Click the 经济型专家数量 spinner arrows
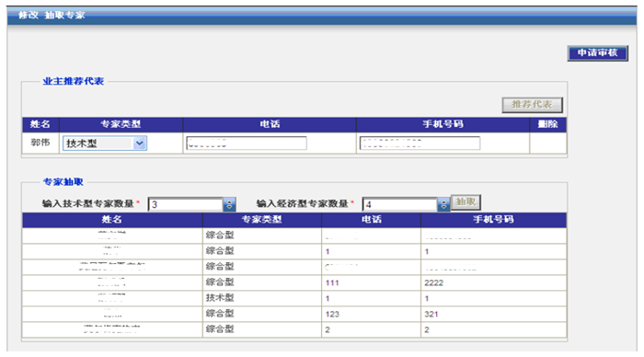The width and height of the screenshot is (644, 357). pos(443,204)
